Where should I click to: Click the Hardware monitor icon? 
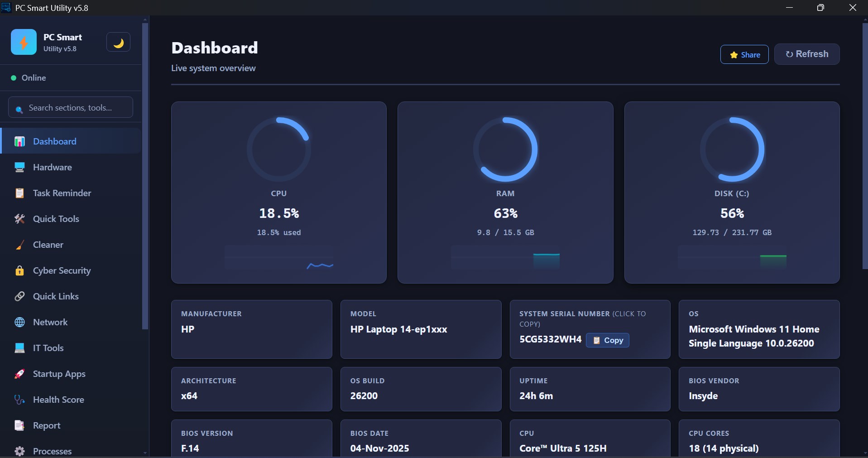(x=19, y=167)
